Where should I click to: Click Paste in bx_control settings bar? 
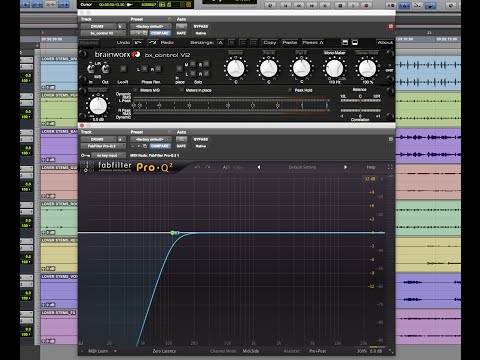(289, 43)
